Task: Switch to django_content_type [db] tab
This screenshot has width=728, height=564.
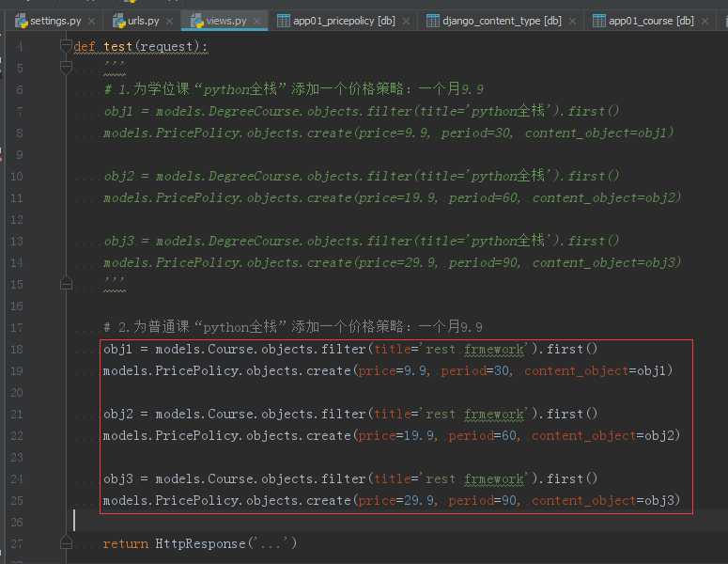Action: pyautogui.click(x=502, y=21)
